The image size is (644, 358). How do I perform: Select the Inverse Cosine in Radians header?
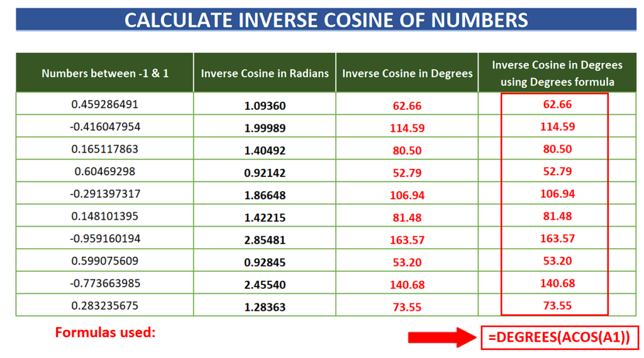(x=265, y=73)
